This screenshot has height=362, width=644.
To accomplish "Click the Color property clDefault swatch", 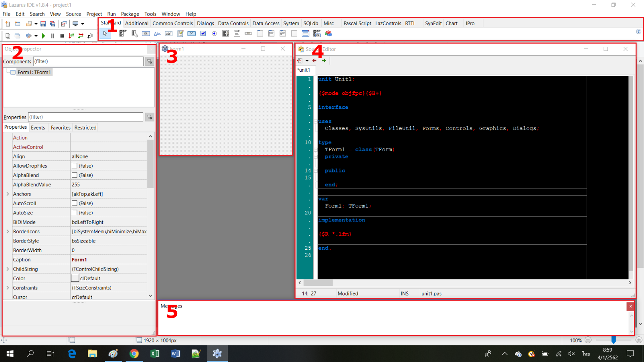I will pos(75,278).
